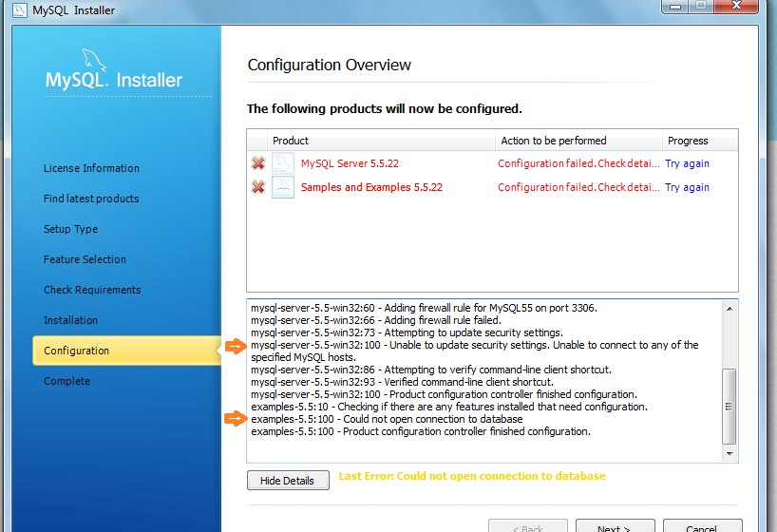Image resolution: width=777 pixels, height=532 pixels.
Task: Click the yellow 'Last Error' message
Action: point(472,476)
